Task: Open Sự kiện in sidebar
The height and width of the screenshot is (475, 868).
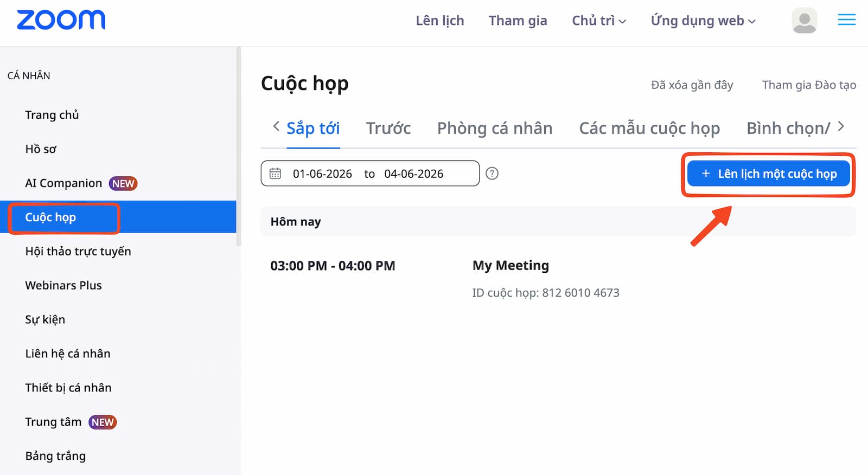Action: coord(45,320)
